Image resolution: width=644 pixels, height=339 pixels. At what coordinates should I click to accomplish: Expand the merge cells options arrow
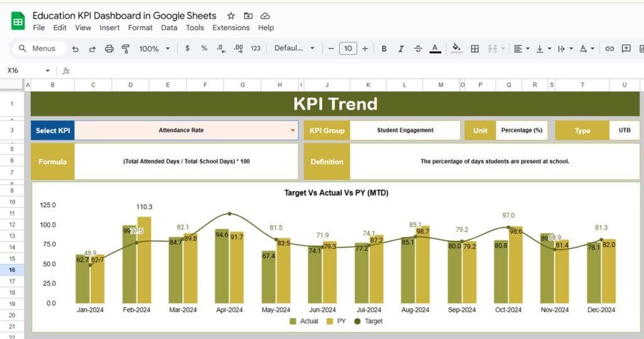point(503,48)
